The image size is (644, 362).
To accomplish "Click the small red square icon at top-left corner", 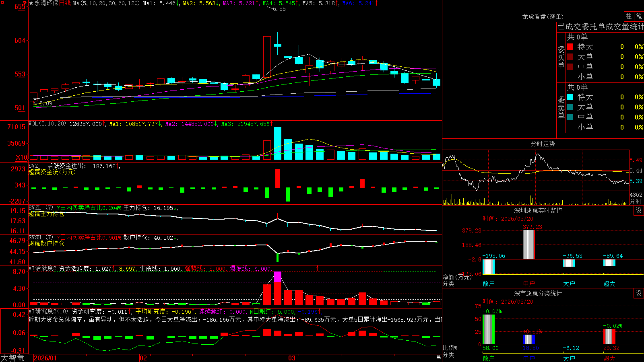I will click(x=2, y=2).
